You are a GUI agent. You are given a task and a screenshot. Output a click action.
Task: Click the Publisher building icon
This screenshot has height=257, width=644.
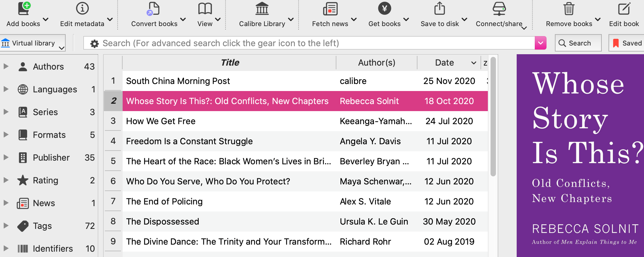23,158
